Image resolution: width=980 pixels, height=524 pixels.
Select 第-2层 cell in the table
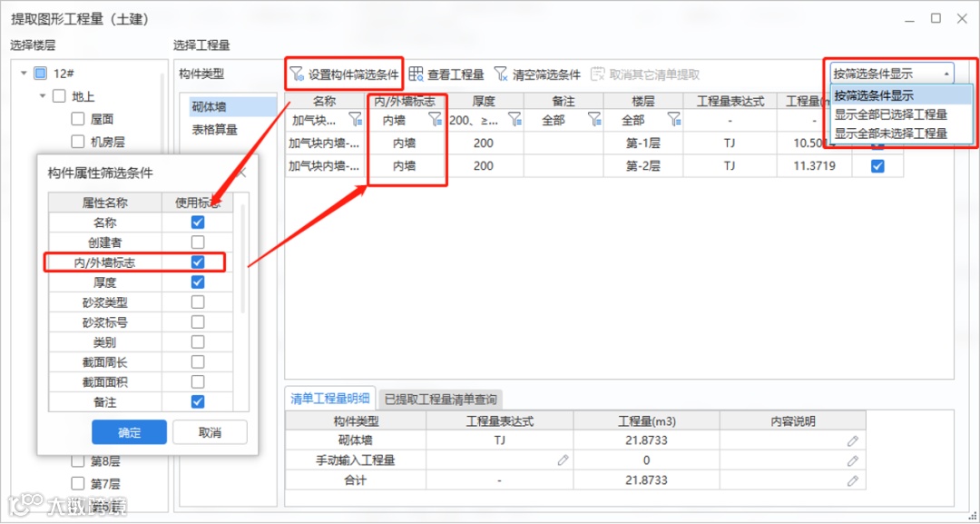click(x=642, y=165)
